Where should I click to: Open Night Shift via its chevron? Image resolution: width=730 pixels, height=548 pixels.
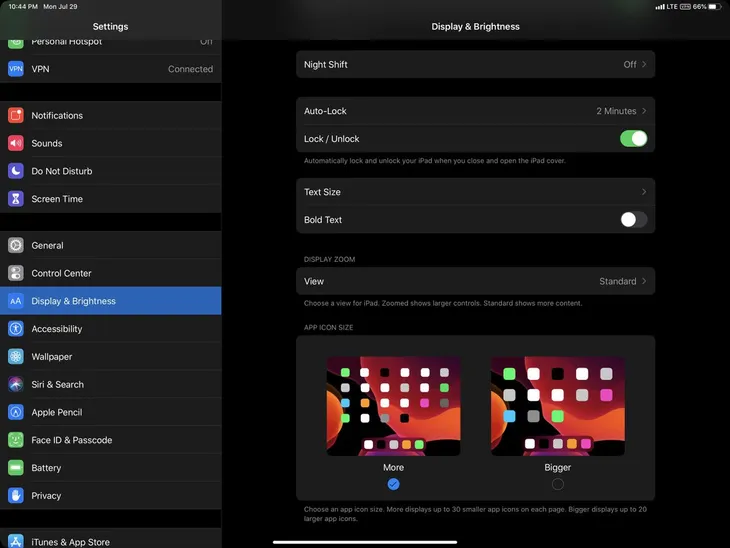tap(644, 64)
